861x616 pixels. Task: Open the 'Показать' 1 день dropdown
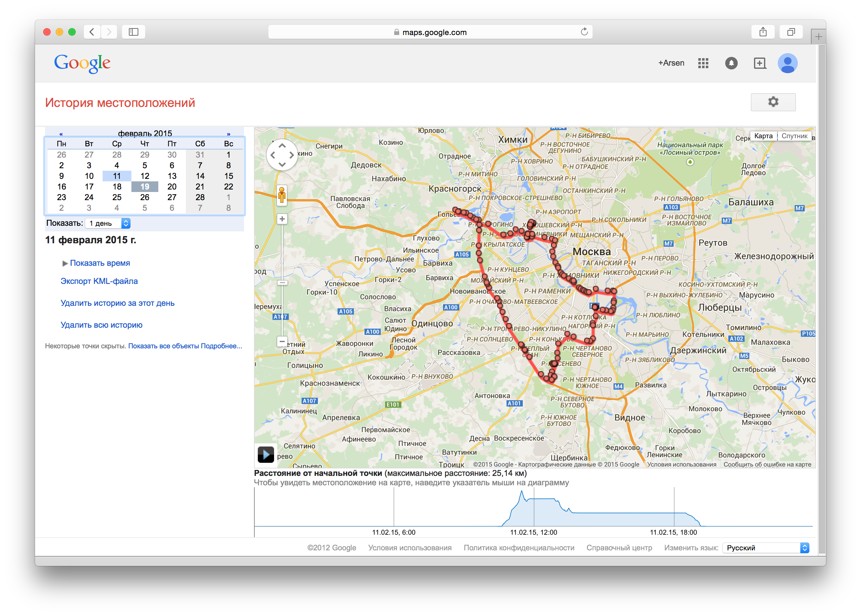pos(107,223)
